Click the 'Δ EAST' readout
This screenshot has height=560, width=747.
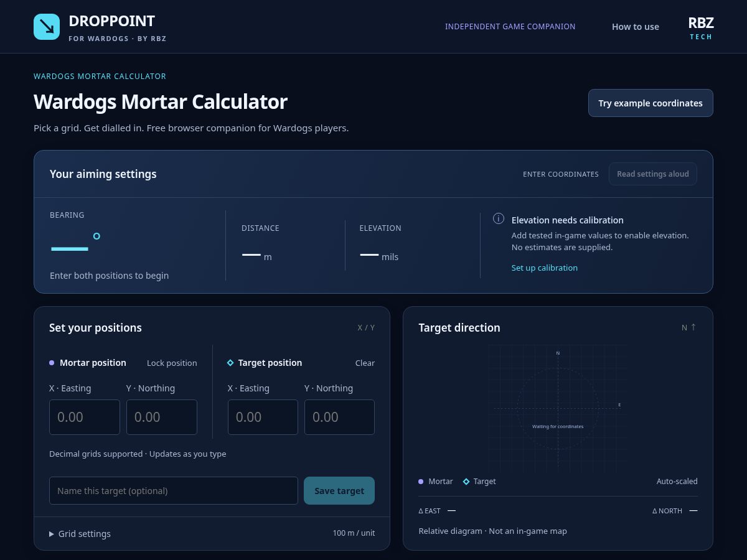coord(437,511)
